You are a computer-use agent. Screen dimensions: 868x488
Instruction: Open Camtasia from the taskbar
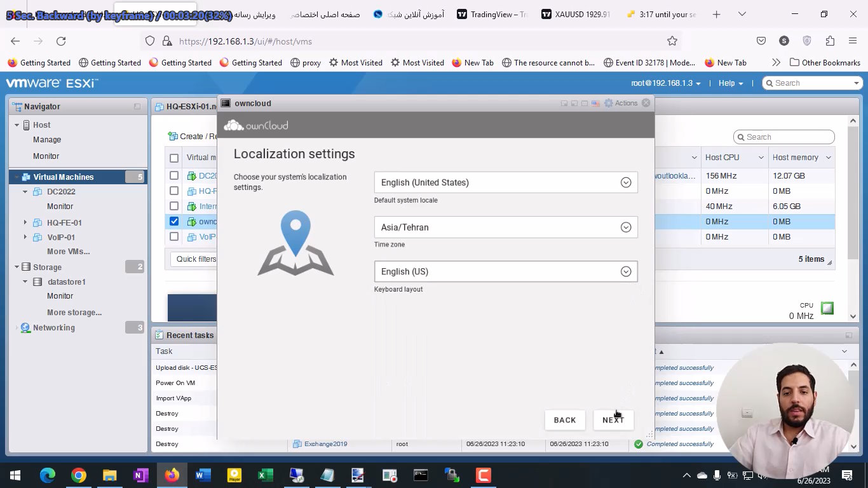coord(483,475)
